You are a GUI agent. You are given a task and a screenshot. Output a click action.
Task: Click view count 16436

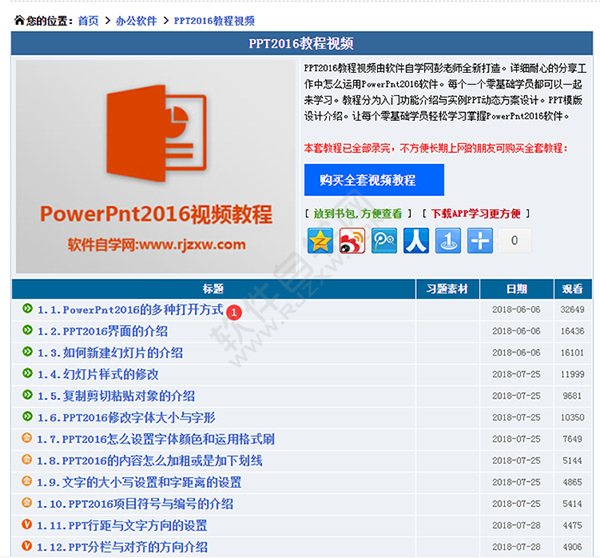pos(572,331)
